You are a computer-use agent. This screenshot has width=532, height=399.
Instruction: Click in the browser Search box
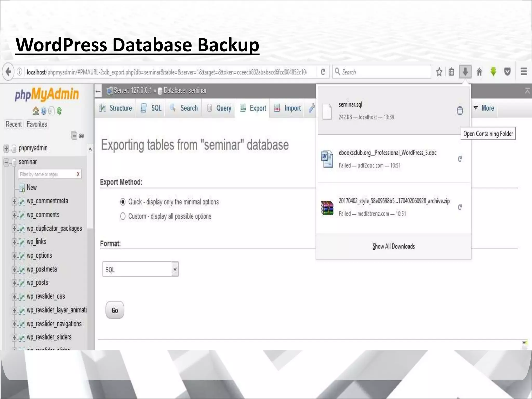tap(382, 72)
